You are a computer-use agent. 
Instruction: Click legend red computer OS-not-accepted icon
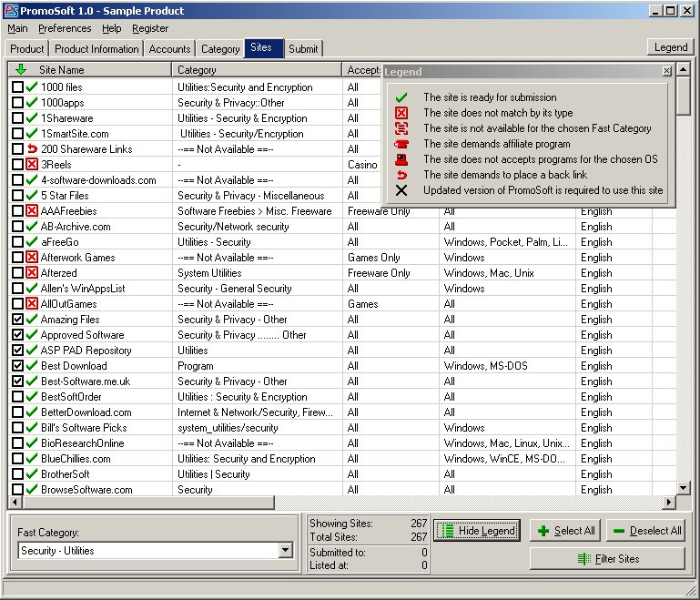coord(401,159)
